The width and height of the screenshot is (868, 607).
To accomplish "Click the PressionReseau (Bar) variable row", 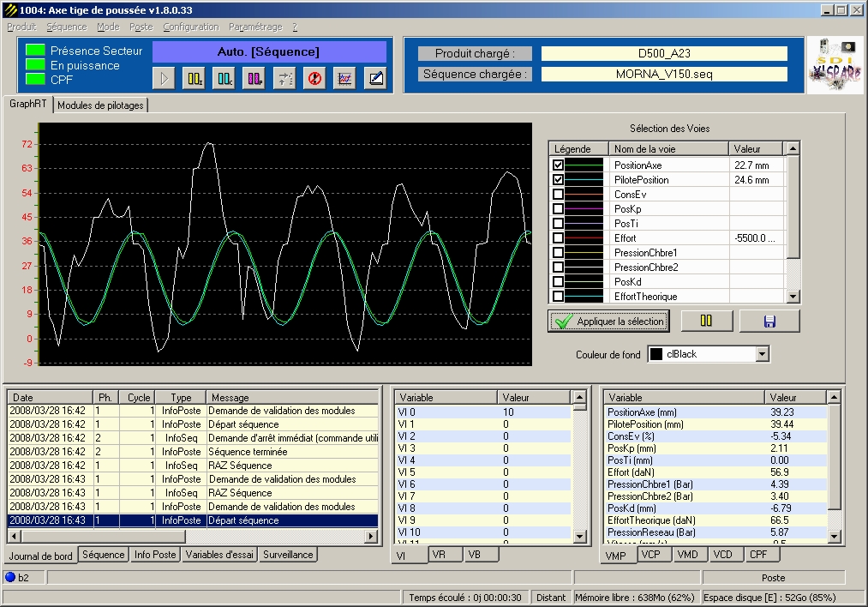I will [x=717, y=532].
